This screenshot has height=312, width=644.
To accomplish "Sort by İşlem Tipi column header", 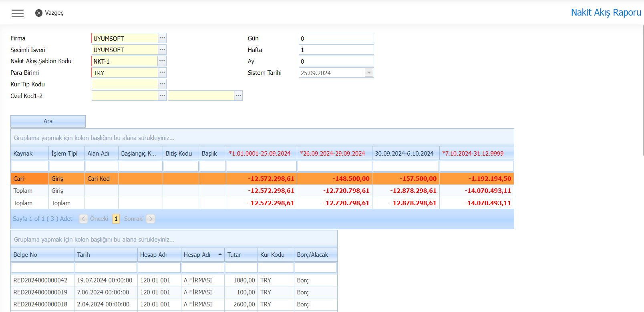I will (66, 154).
